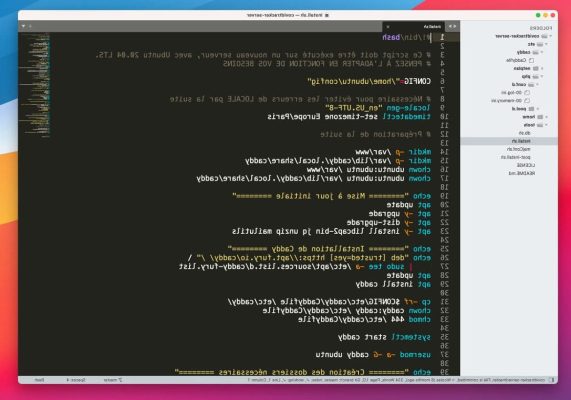Screen dimensions: 571x400
Task: Click the minimap code preview
Action: pyautogui.click(x=35, y=86)
